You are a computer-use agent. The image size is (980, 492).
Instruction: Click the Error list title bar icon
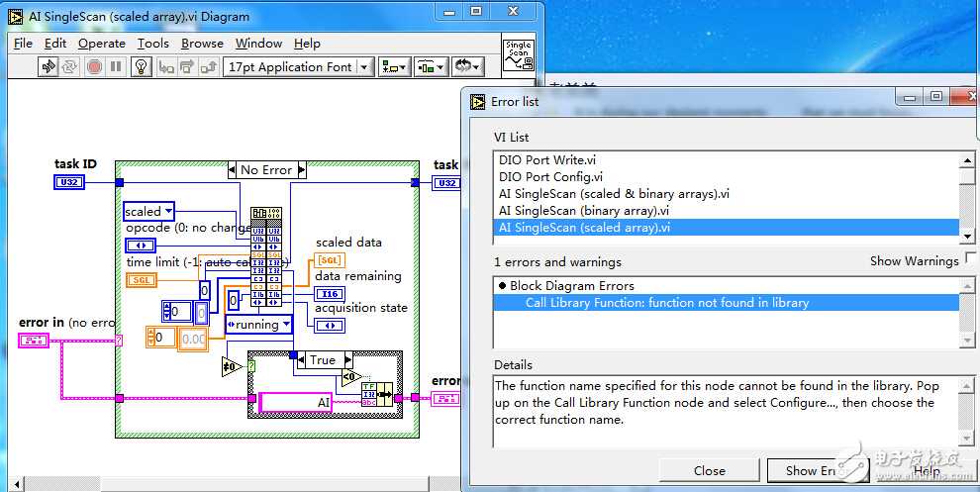coord(478,101)
